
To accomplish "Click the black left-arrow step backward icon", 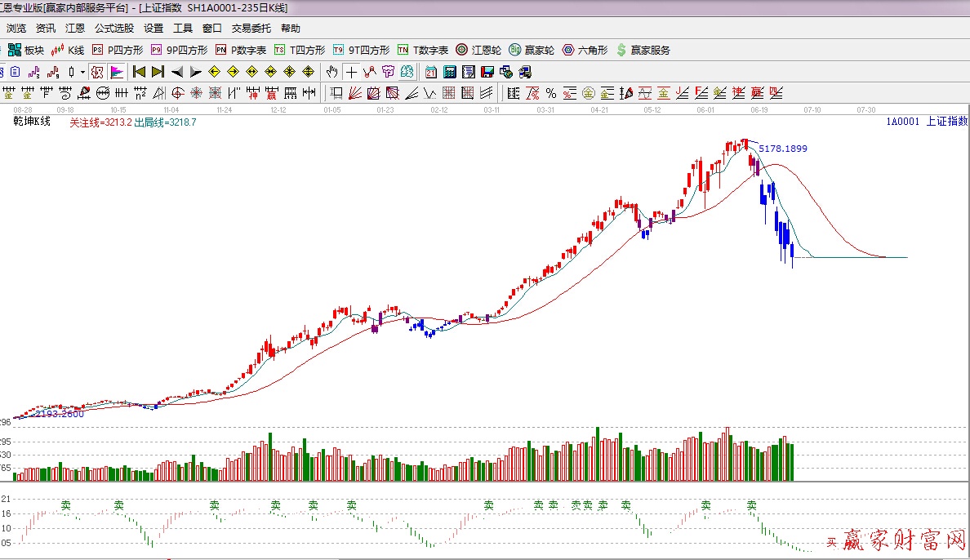I will point(177,72).
